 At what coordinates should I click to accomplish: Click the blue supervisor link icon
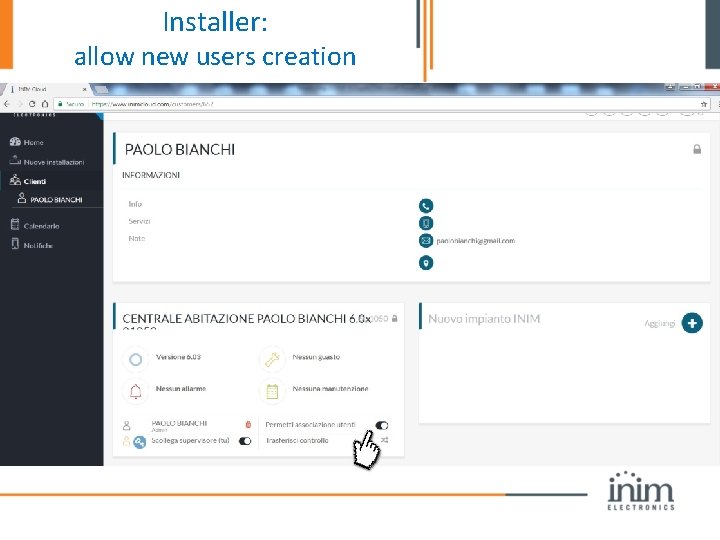pyautogui.click(x=140, y=442)
